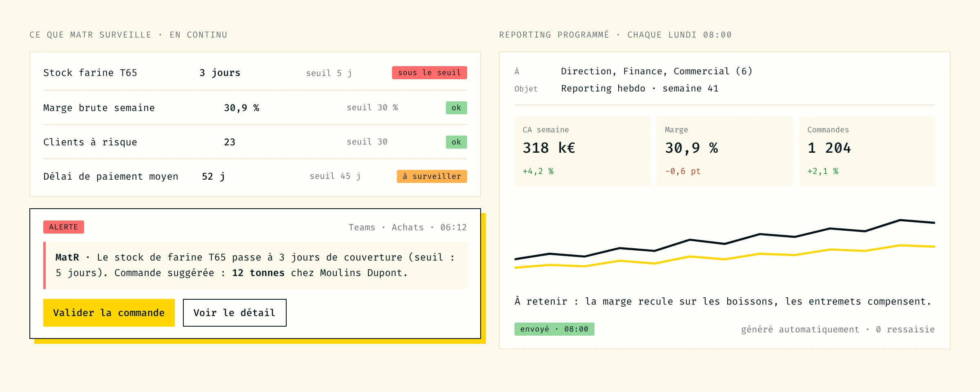The height and width of the screenshot is (392, 980).
Task: Click 'généré automatiquement · 0 ressaisie' text
Action: click(x=838, y=330)
